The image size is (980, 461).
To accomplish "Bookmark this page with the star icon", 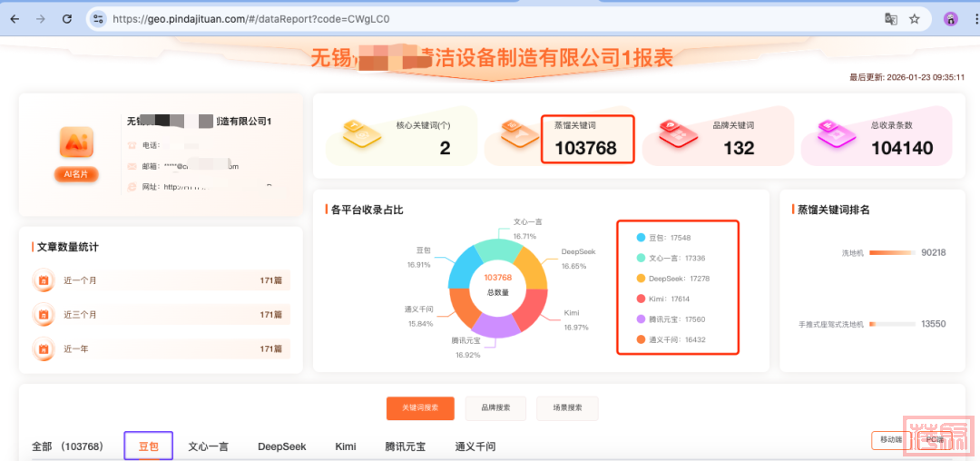I will coord(915,18).
